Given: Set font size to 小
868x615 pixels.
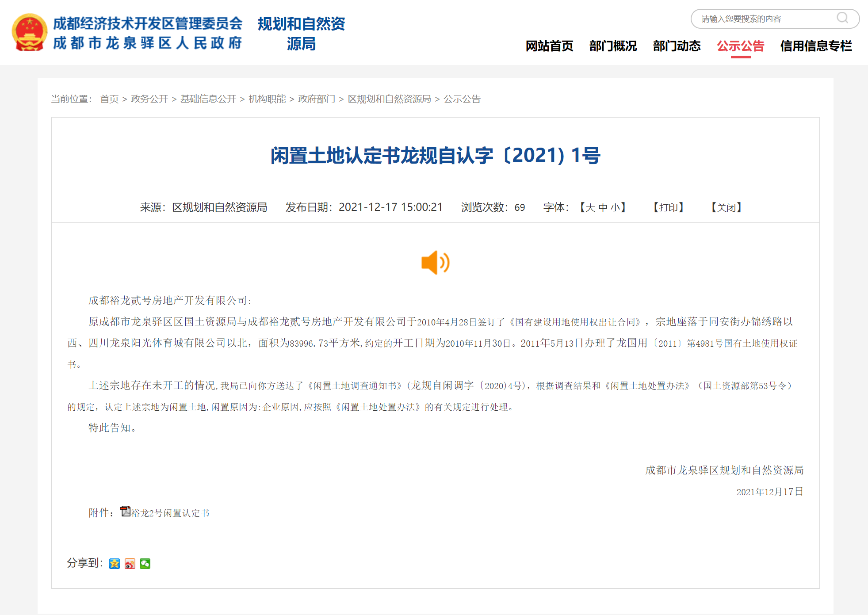Looking at the screenshot, I should click(615, 208).
